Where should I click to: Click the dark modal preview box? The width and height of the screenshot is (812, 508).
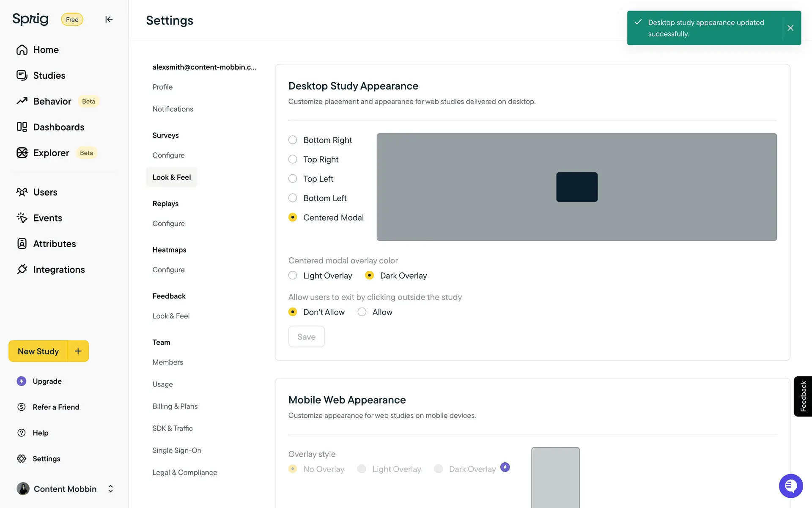click(x=576, y=187)
